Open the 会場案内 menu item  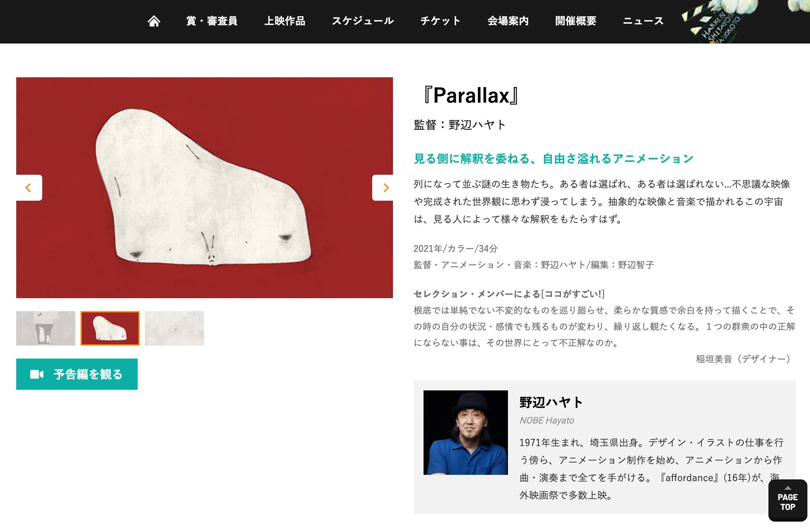pos(508,21)
